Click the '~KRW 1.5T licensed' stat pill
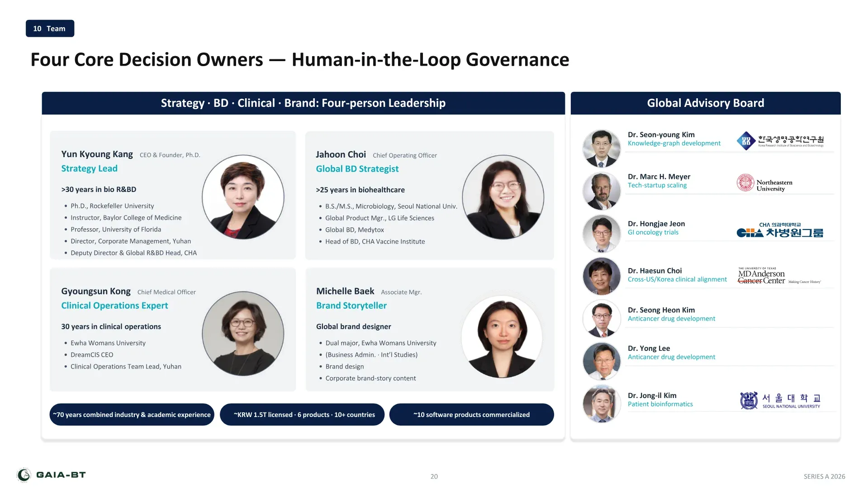Screen dimensions: 868x489 [302, 415]
